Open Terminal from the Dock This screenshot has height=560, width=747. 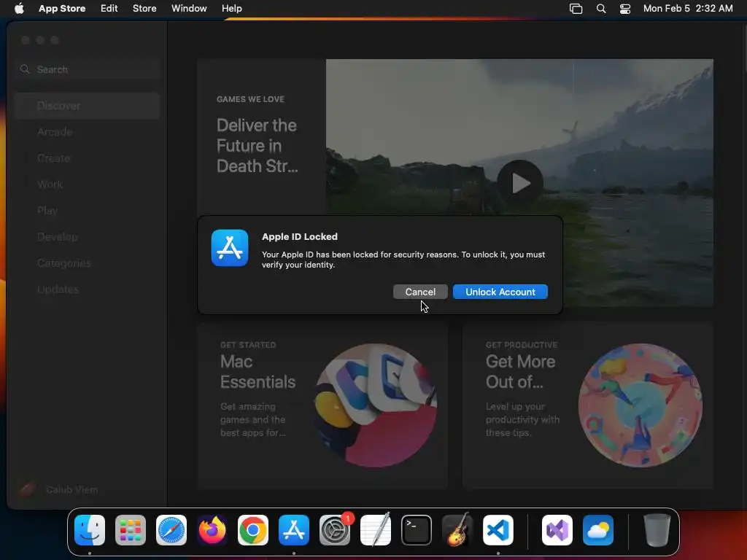pos(417,530)
